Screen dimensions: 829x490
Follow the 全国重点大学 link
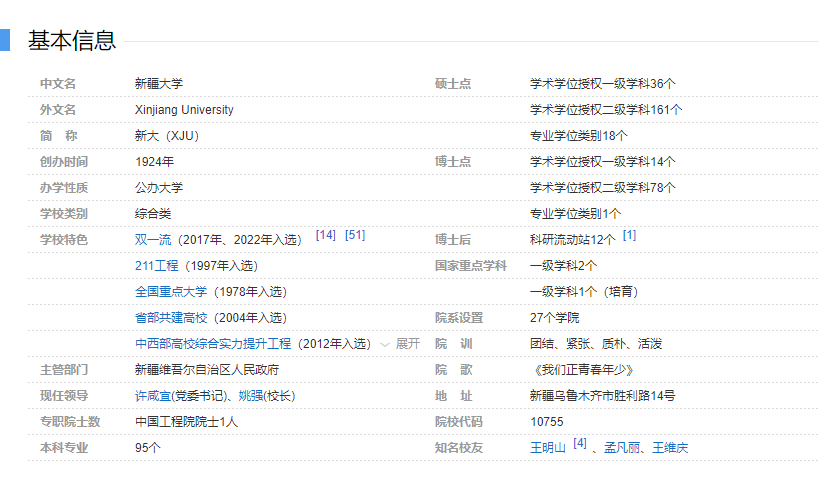(171, 292)
